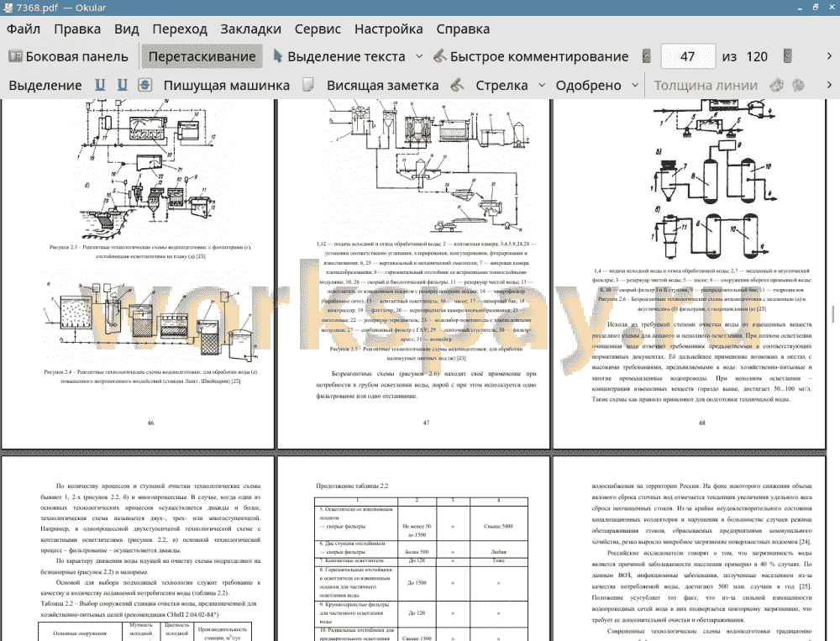Click the page number field showing 47
The image size is (840, 641).
pyautogui.click(x=688, y=56)
